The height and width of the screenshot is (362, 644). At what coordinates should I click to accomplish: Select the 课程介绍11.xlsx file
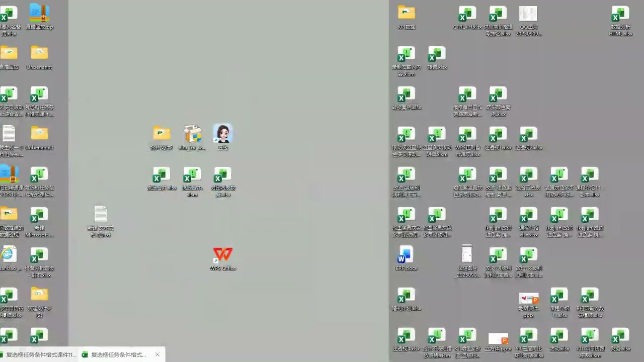[x=559, y=302]
